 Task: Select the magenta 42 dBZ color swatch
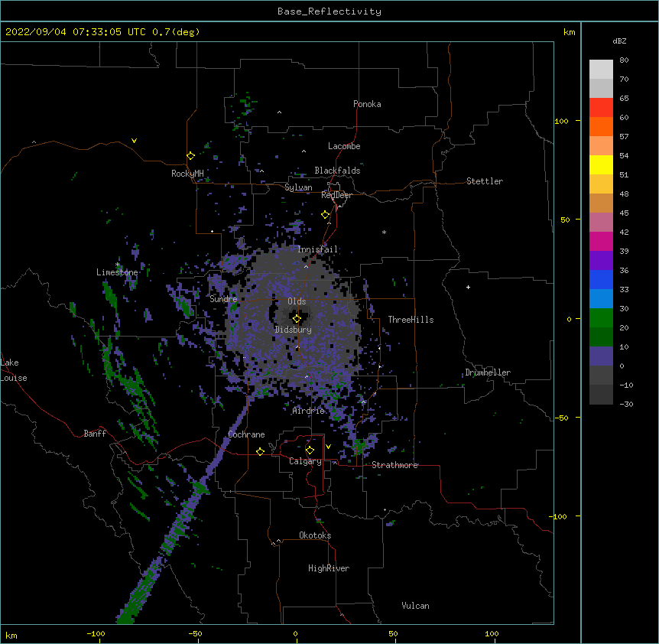click(601, 242)
